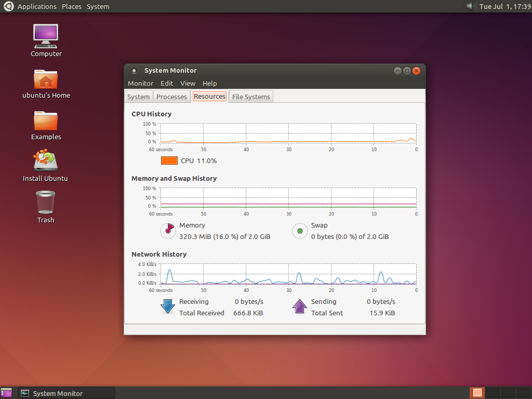Select the second workspace in switcher
Image resolution: width=532 pixels, height=399 pixels.
coord(493,393)
